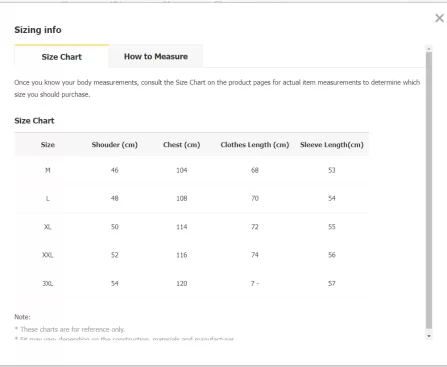Click the scrollbar down arrow
Image resolution: width=447 pixels, height=367 pixels.
[x=429, y=336]
